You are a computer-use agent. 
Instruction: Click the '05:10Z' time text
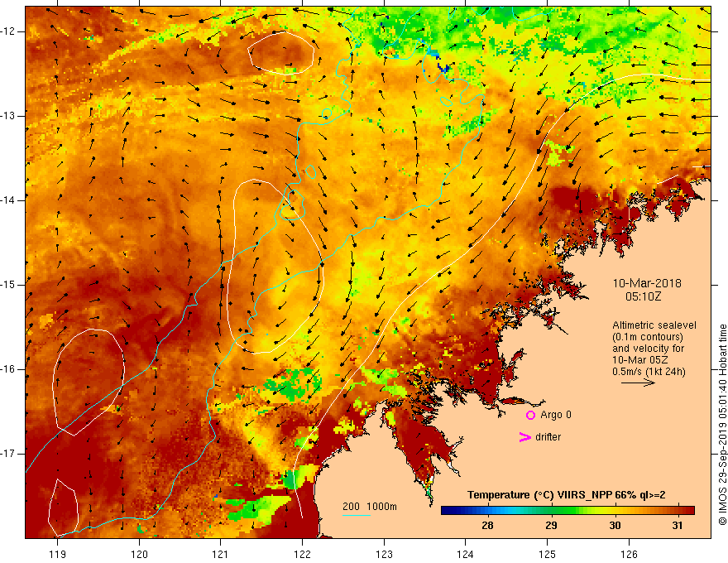tap(643, 296)
